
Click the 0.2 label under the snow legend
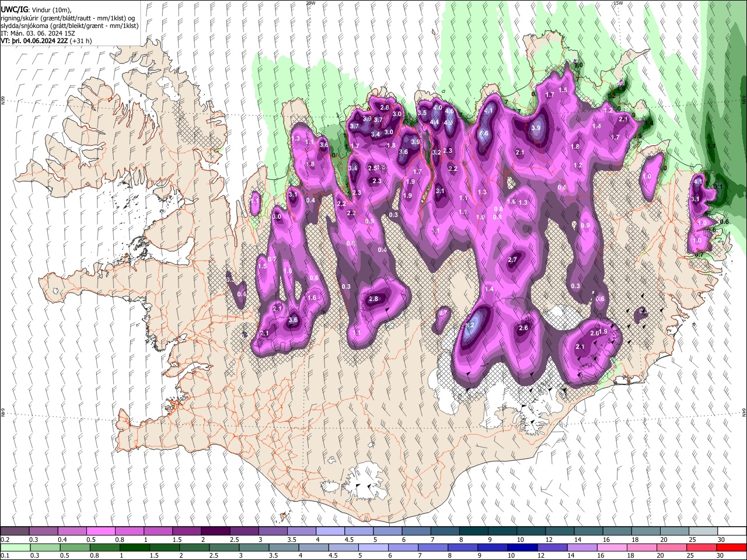5,540
